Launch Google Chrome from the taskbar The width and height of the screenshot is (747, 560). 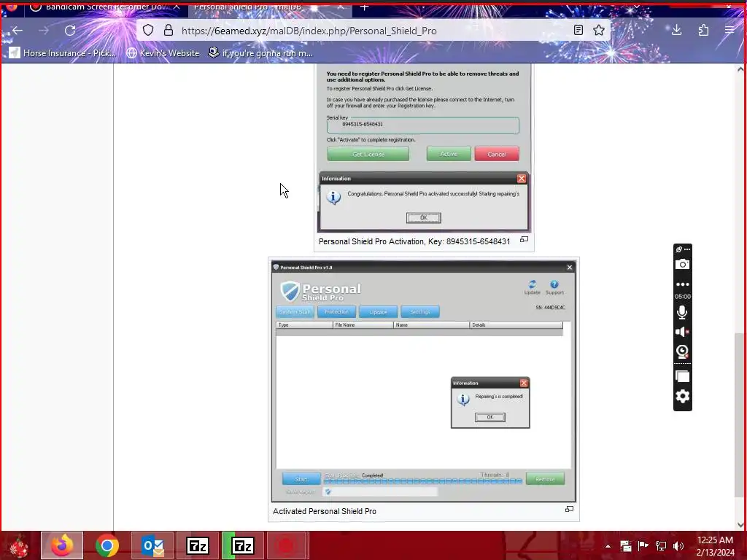[x=107, y=545]
